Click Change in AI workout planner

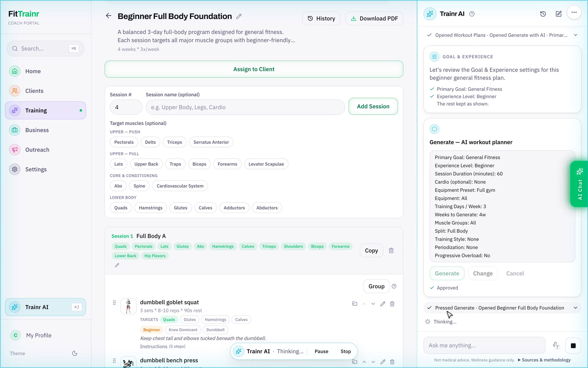coord(483,274)
